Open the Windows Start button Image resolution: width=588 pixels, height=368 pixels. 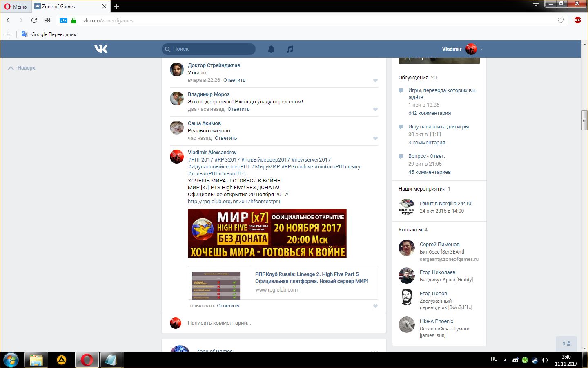pyautogui.click(x=11, y=360)
